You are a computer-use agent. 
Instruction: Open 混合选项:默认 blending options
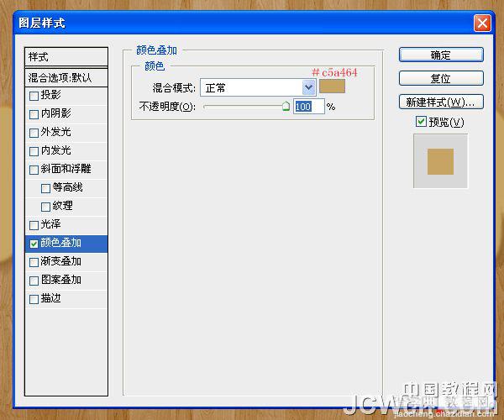point(66,77)
